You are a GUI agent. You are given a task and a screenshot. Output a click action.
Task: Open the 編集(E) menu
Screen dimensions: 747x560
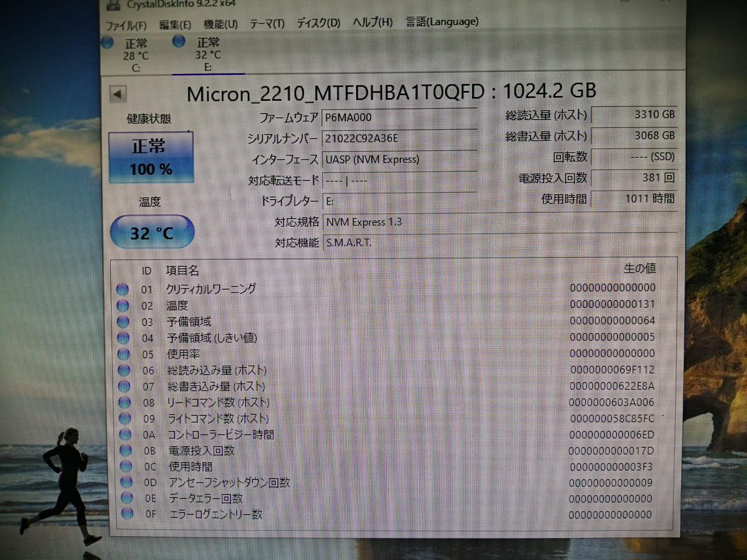(x=175, y=25)
